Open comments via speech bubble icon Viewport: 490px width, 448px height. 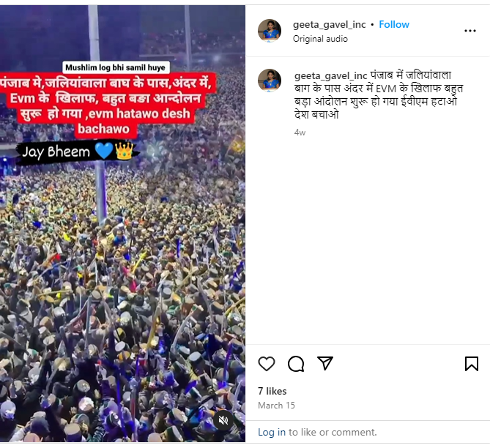(296, 364)
